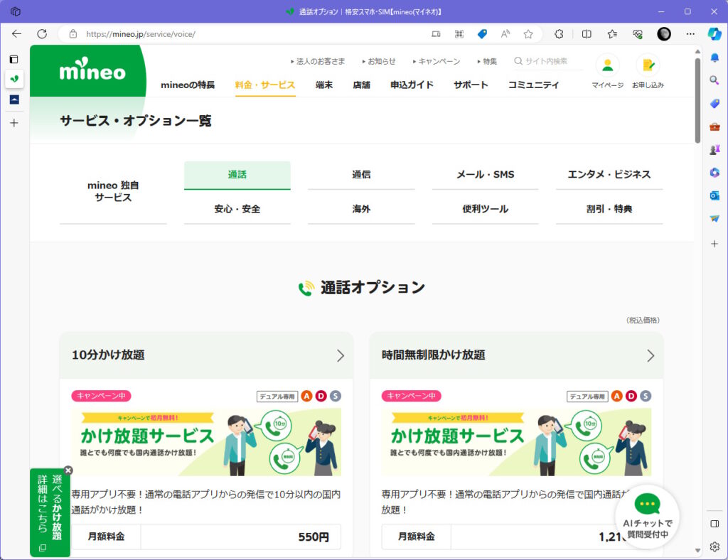Launch Copilot from the toolbar
This screenshot has height=560, width=728.
(x=714, y=34)
